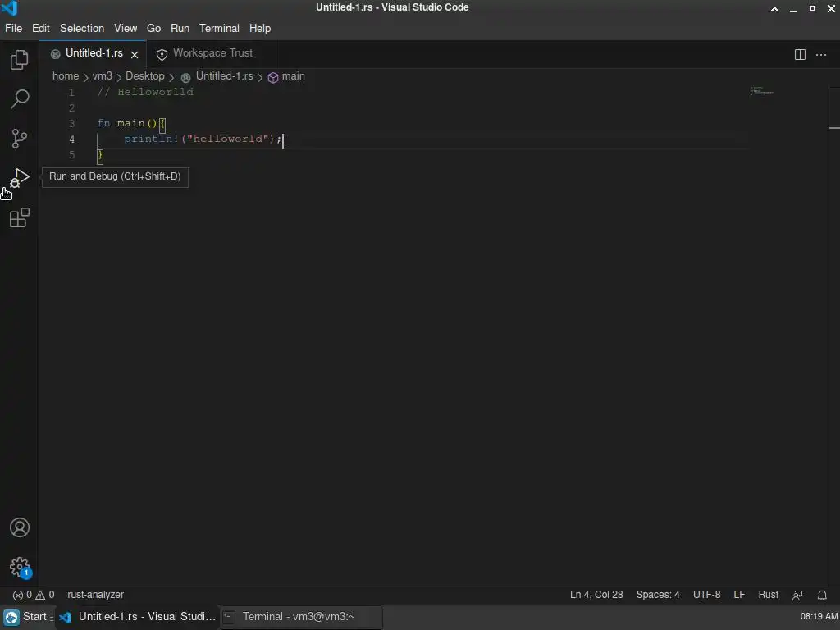Open the Selection menu

[82, 29]
